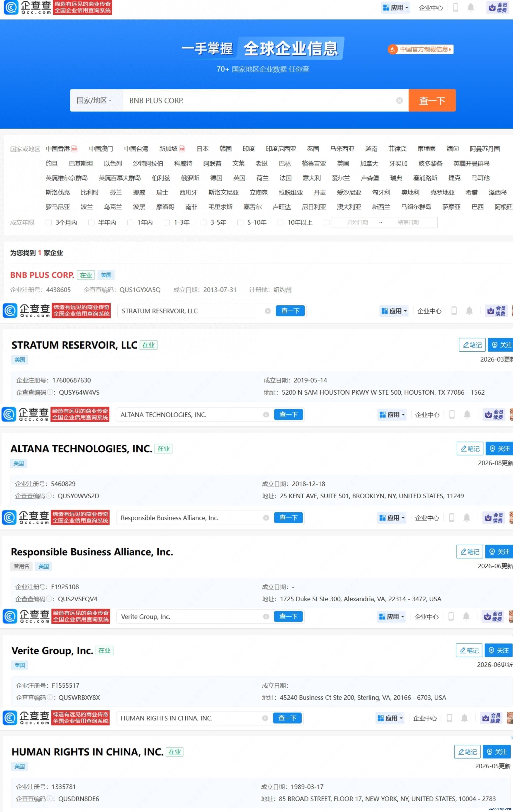Clear the STRATUM RESERVOIR, LLC search box
This screenshot has height=812, width=513.
[268, 311]
